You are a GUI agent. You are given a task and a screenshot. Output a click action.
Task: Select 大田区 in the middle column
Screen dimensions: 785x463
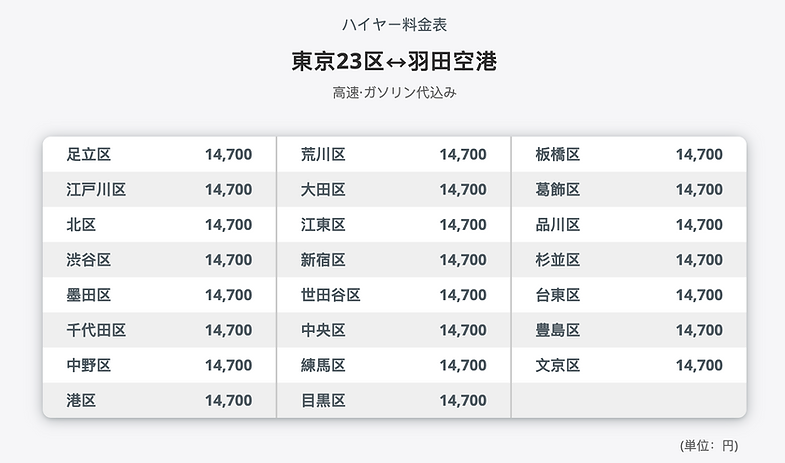pos(323,189)
